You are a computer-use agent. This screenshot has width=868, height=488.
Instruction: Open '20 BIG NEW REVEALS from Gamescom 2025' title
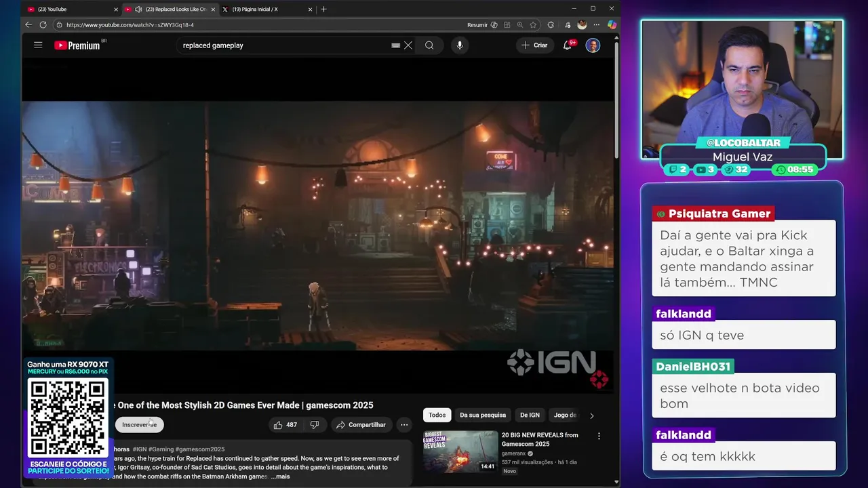(x=540, y=439)
